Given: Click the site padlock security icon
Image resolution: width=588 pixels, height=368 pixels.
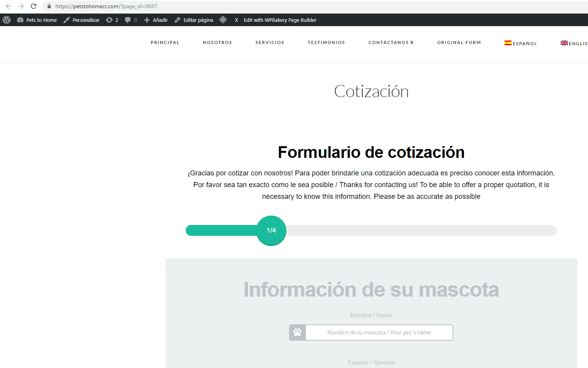Looking at the screenshot, I should 49,6.
